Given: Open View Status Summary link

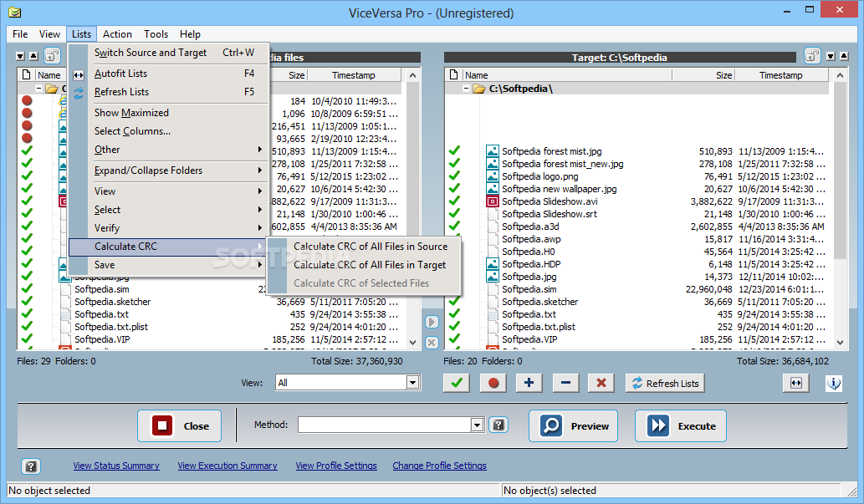Looking at the screenshot, I should 116,466.
